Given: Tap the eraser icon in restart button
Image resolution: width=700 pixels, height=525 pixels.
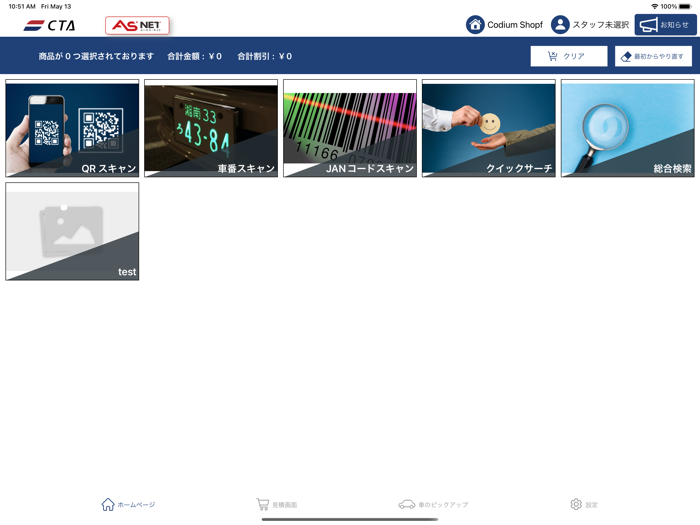Looking at the screenshot, I should click(x=626, y=57).
